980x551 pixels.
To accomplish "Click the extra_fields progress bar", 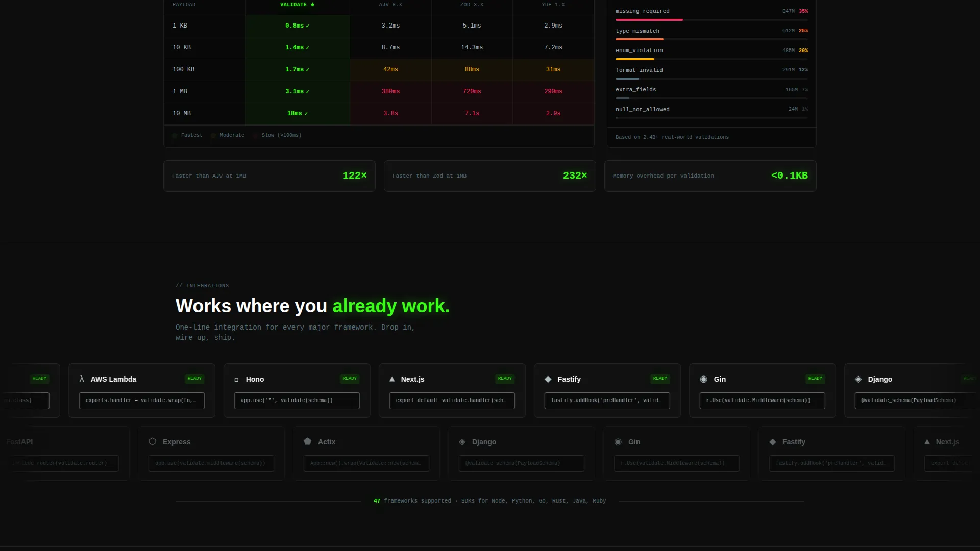I will 712,98.
